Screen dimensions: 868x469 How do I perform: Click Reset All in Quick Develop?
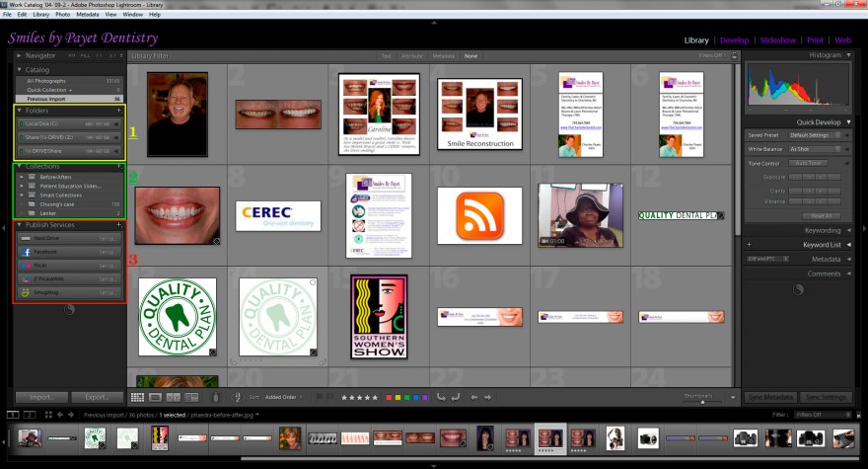(x=821, y=215)
